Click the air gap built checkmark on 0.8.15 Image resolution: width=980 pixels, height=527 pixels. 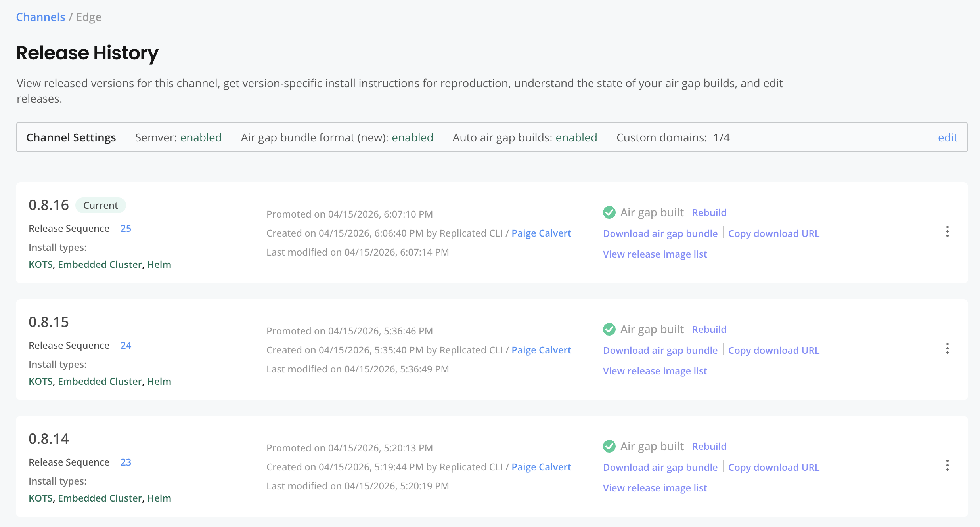[609, 329]
